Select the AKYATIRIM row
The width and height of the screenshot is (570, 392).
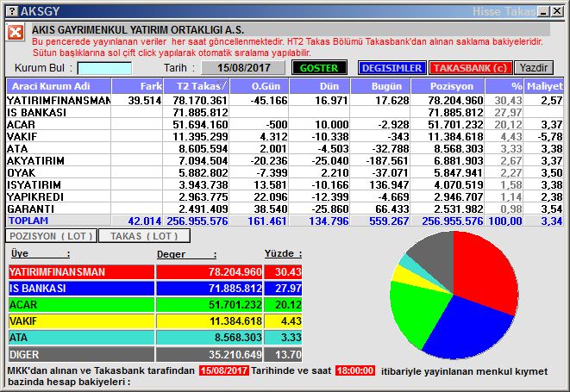pos(285,160)
